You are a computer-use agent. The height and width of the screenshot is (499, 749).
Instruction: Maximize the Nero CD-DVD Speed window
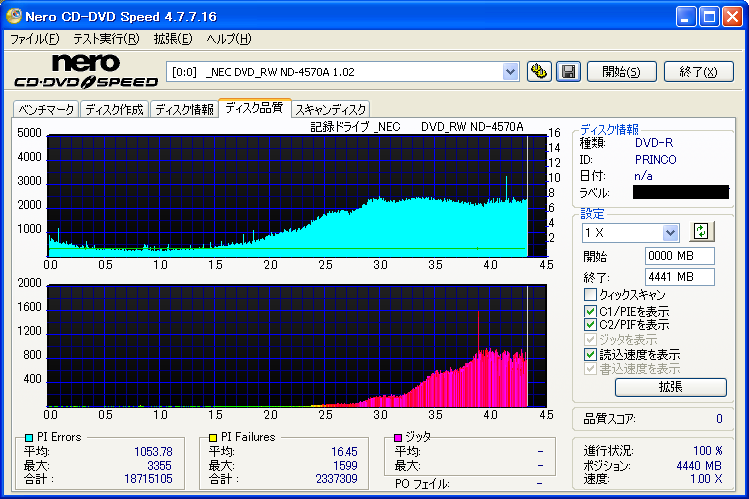pyautogui.click(x=709, y=17)
